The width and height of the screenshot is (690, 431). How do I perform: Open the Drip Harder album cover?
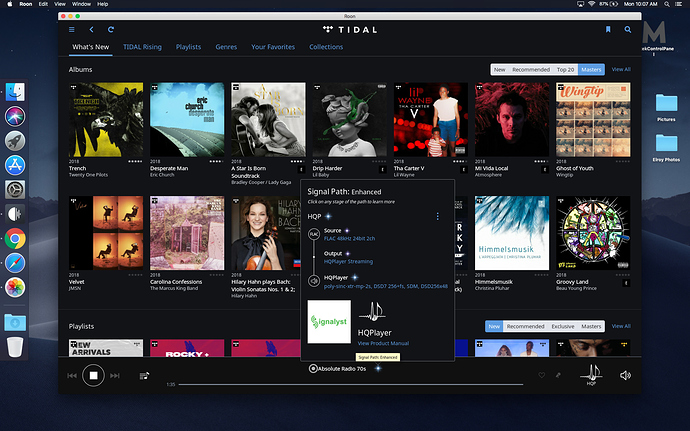(349, 119)
